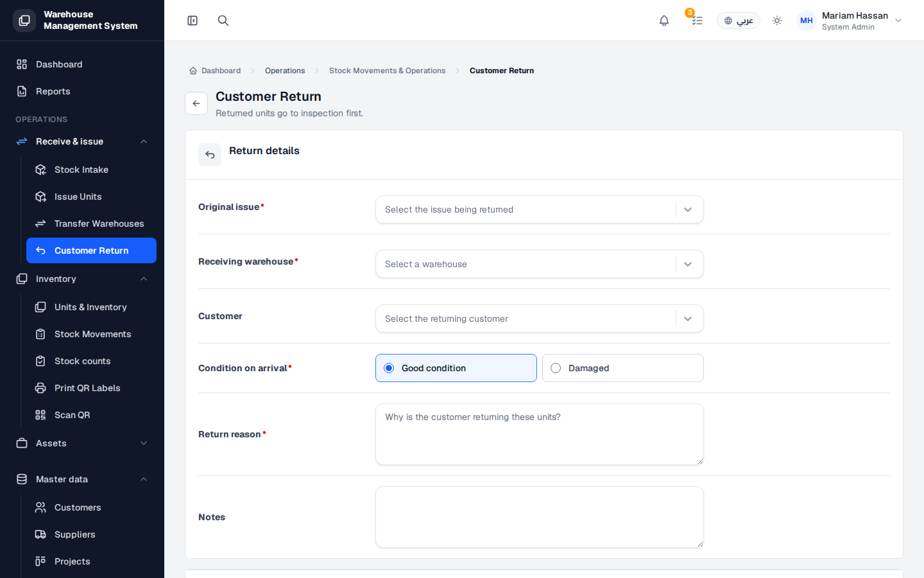The height and width of the screenshot is (578, 924).
Task: Open the Receiving warehouse dropdown
Action: (x=540, y=264)
